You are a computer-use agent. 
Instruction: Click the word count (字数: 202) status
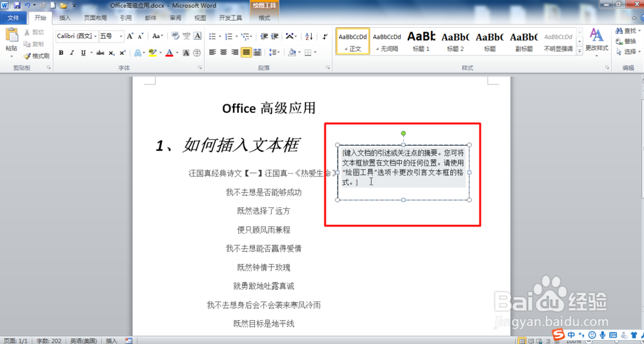(49, 341)
